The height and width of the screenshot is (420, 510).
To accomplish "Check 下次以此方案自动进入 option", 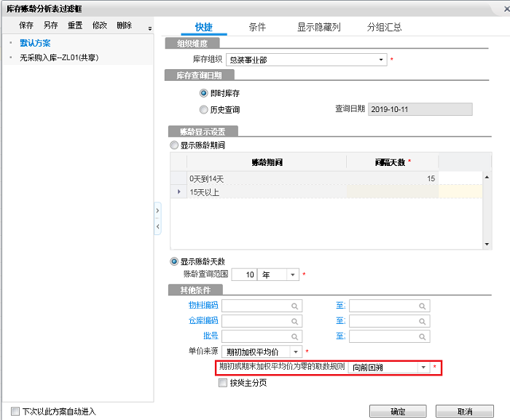I will point(15,411).
